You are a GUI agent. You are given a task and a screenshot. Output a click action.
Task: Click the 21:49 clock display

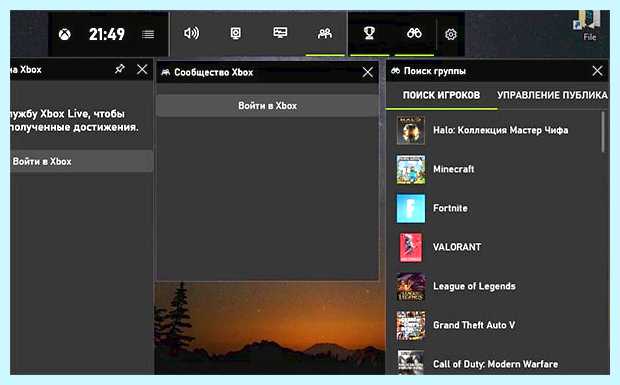point(107,34)
